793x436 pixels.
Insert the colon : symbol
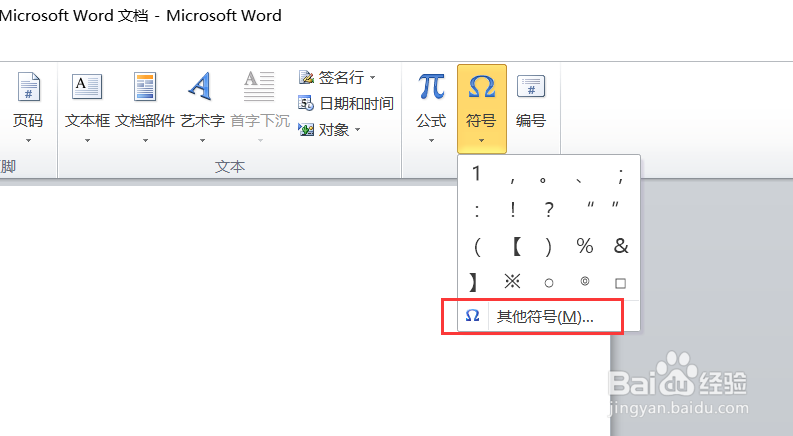(x=477, y=210)
